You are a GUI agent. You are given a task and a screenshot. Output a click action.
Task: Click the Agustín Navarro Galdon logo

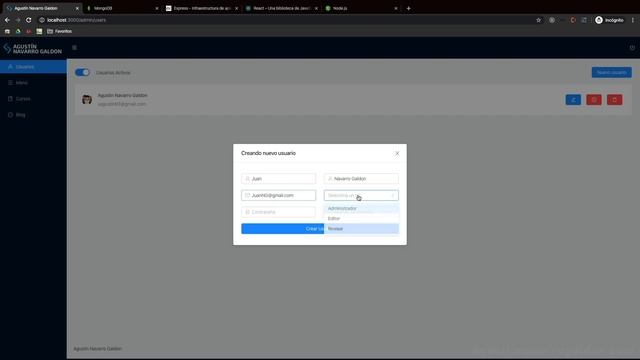coord(33,49)
